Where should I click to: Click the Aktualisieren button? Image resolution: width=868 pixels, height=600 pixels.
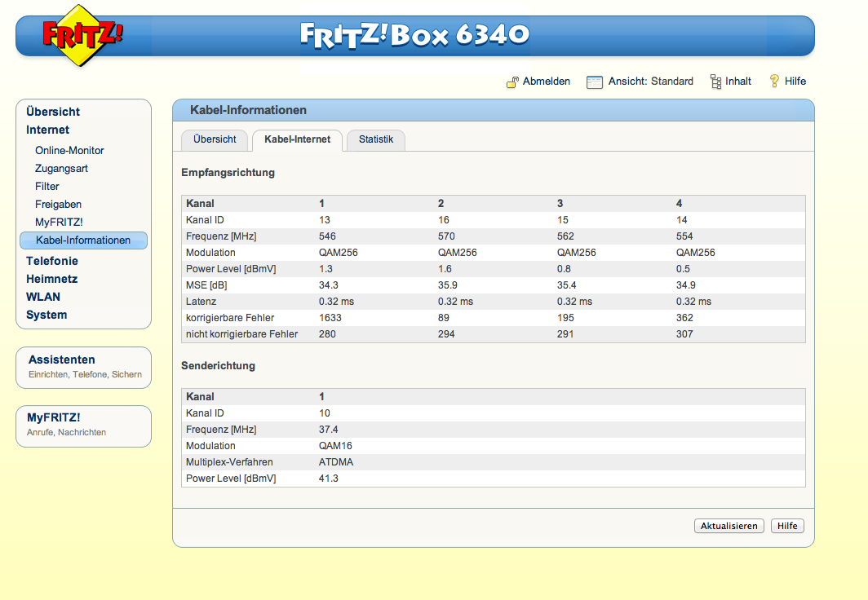pyautogui.click(x=729, y=526)
